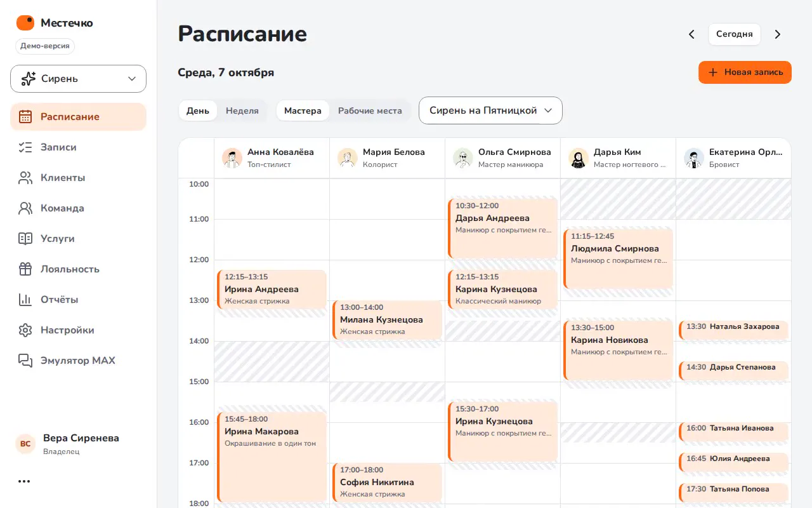Open Юлия Андреева 16:45 appointment
This screenshot has height=508, width=812.
[x=733, y=462]
